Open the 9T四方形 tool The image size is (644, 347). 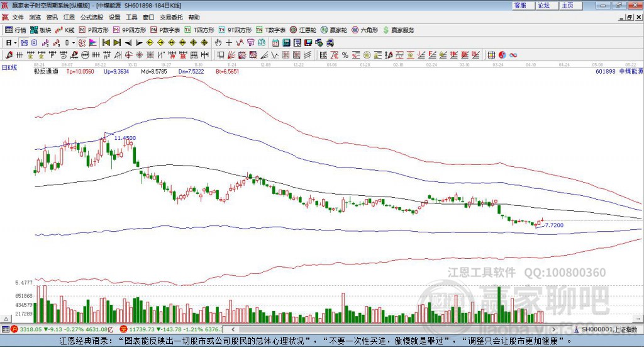pyautogui.click(x=235, y=30)
